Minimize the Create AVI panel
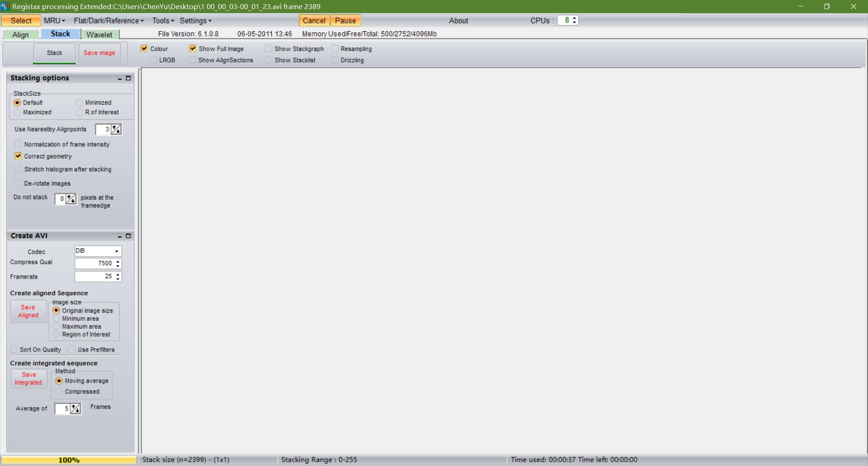Viewport: 868px width, 466px height. 120,236
